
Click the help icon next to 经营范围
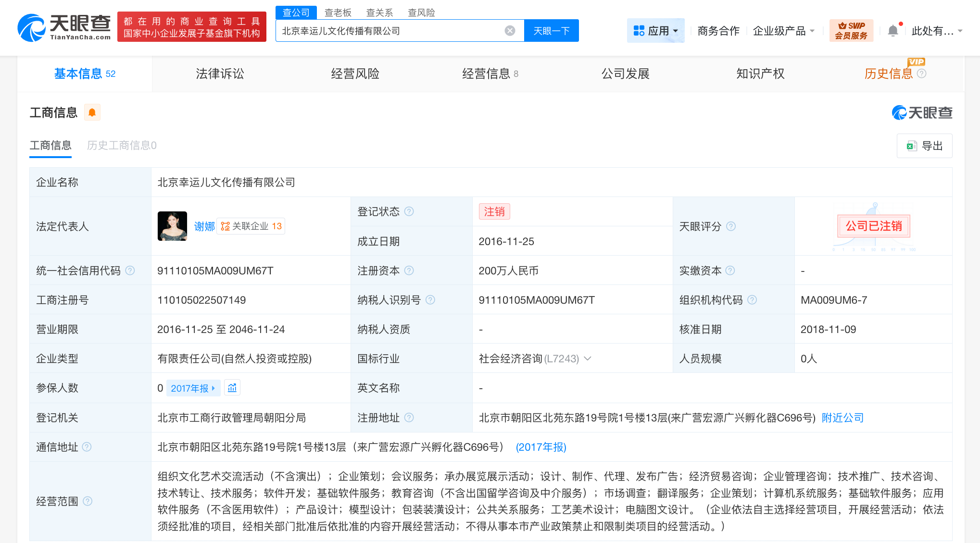(x=88, y=501)
